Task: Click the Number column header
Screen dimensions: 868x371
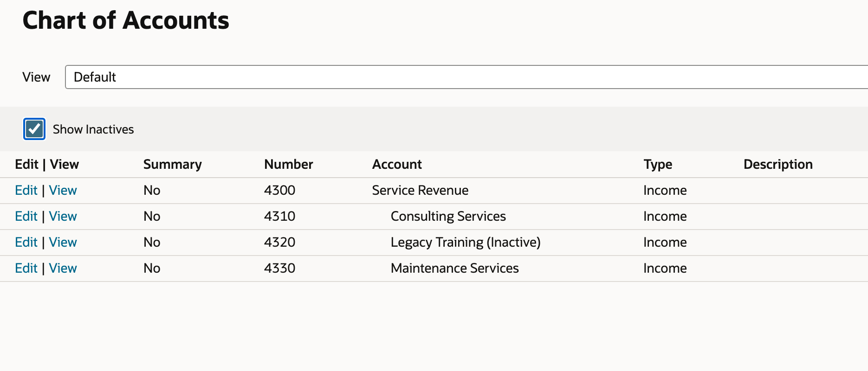Action: tap(288, 164)
